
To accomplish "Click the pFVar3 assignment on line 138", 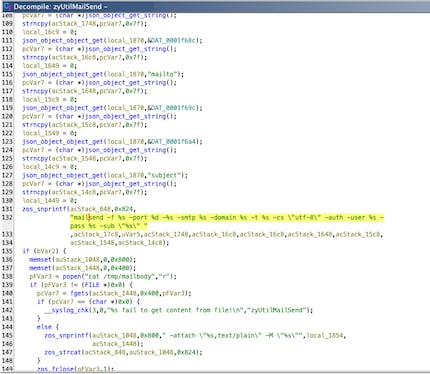I will point(40,276).
